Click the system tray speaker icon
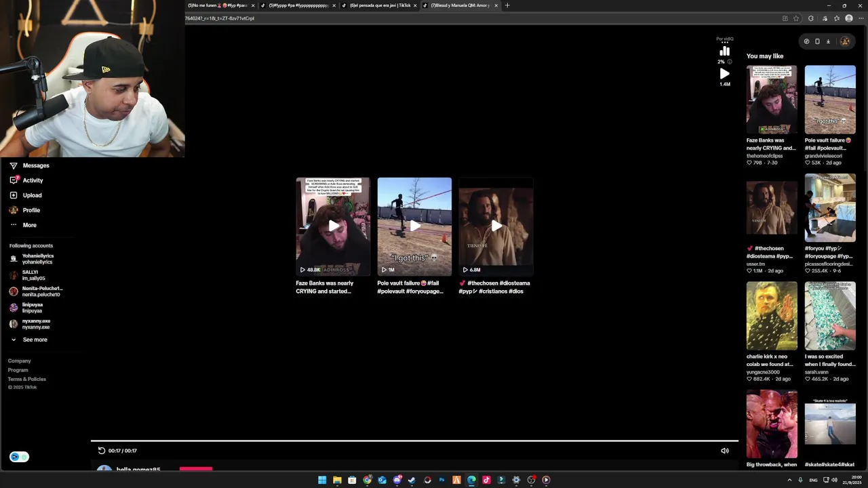868x488 pixels. pos(834,480)
